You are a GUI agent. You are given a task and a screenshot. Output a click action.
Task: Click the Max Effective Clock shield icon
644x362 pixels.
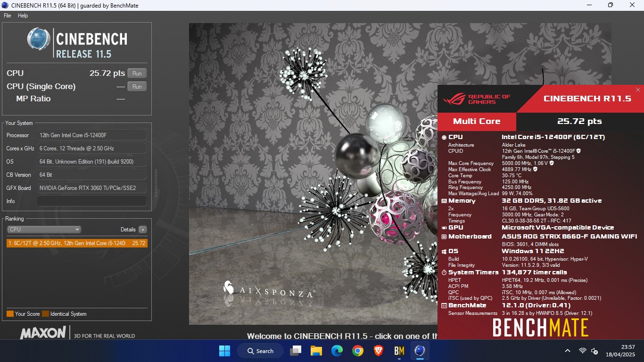tap(535, 169)
